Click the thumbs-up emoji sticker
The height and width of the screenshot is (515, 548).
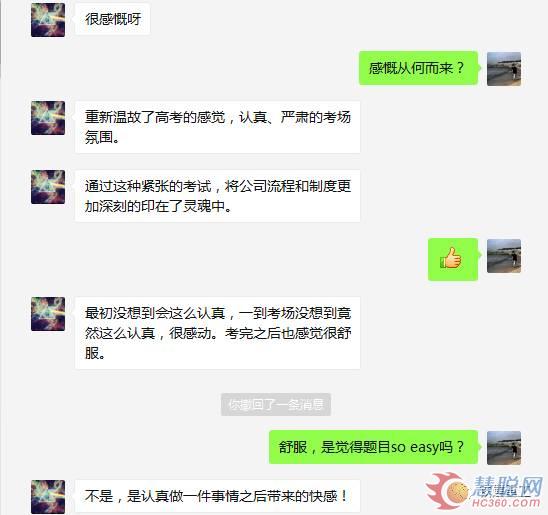click(451, 258)
